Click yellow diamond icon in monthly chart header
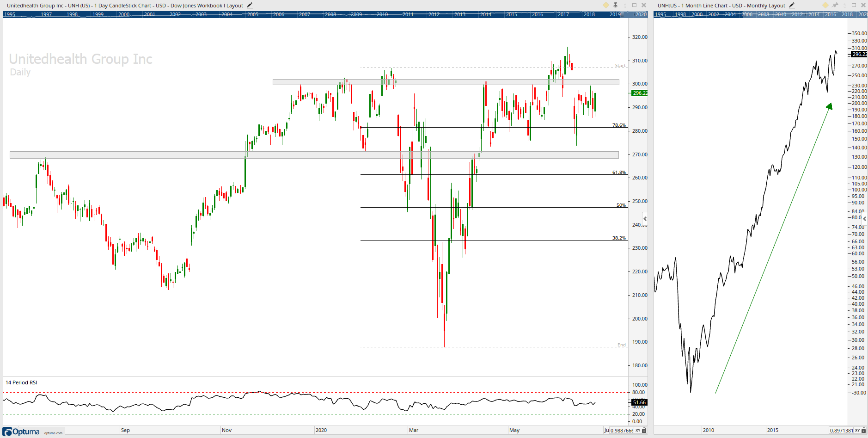The image size is (868, 438). pos(825,5)
